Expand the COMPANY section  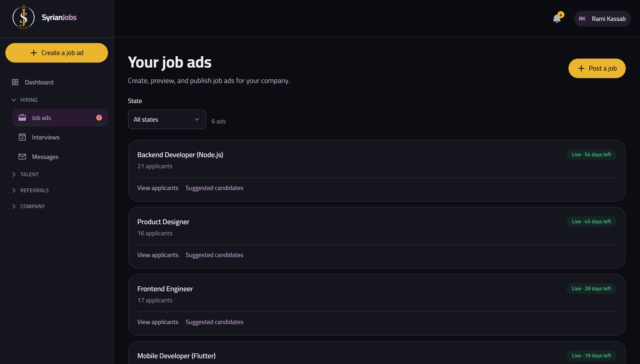[28, 206]
